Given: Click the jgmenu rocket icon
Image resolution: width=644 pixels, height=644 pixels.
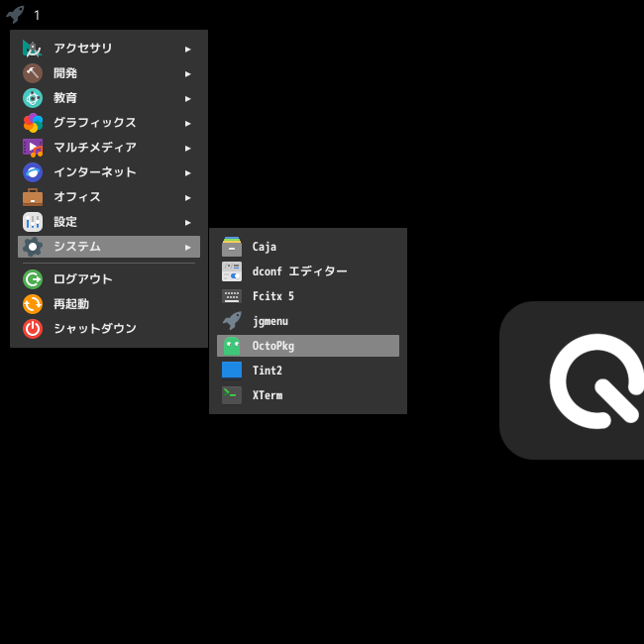Looking at the screenshot, I should click(232, 321).
